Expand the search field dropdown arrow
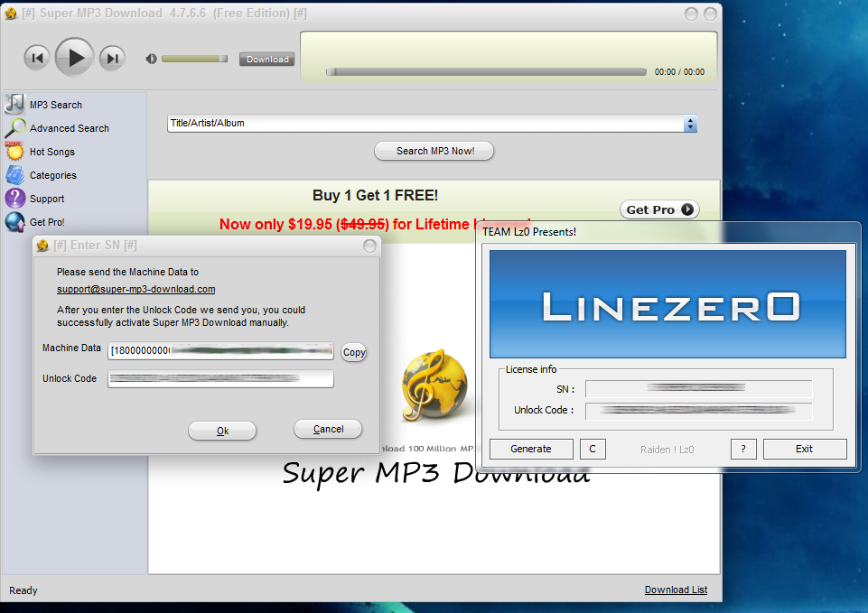 690,124
